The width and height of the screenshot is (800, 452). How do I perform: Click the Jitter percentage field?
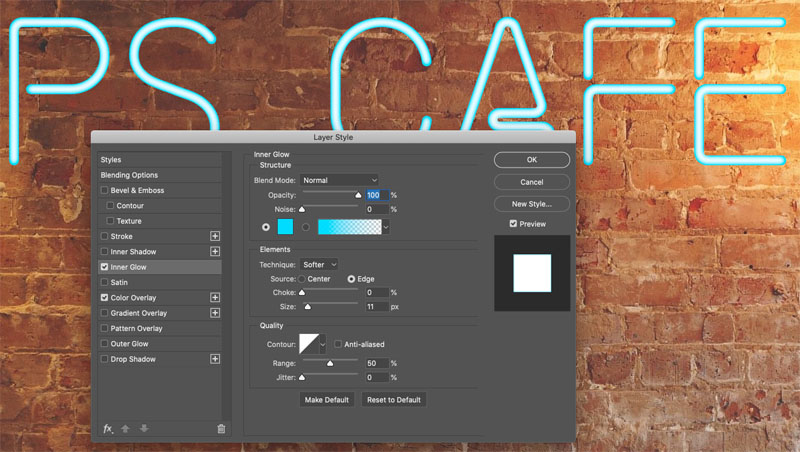click(377, 378)
